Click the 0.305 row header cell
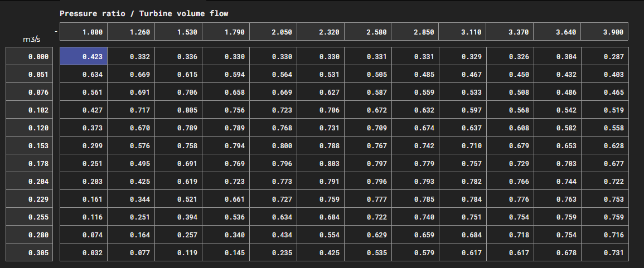This screenshot has height=268, width=644. (x=30, y=252)
